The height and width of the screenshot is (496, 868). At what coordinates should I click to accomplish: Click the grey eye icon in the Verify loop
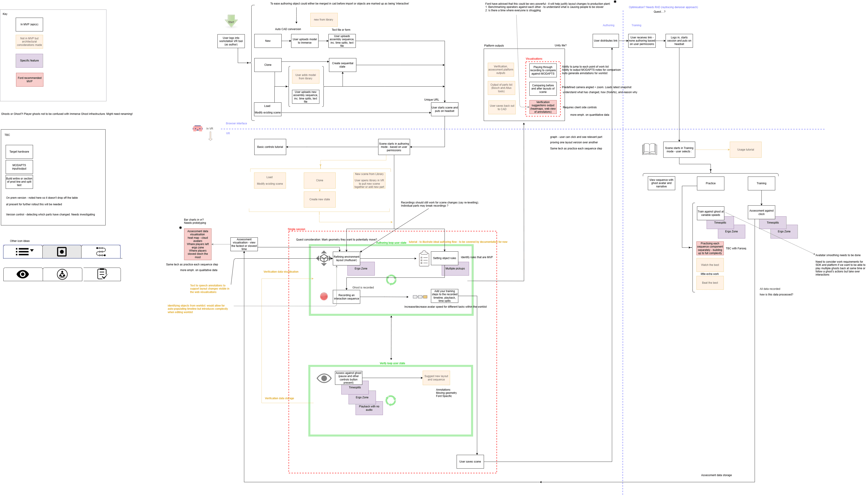(x=324, y=378)
